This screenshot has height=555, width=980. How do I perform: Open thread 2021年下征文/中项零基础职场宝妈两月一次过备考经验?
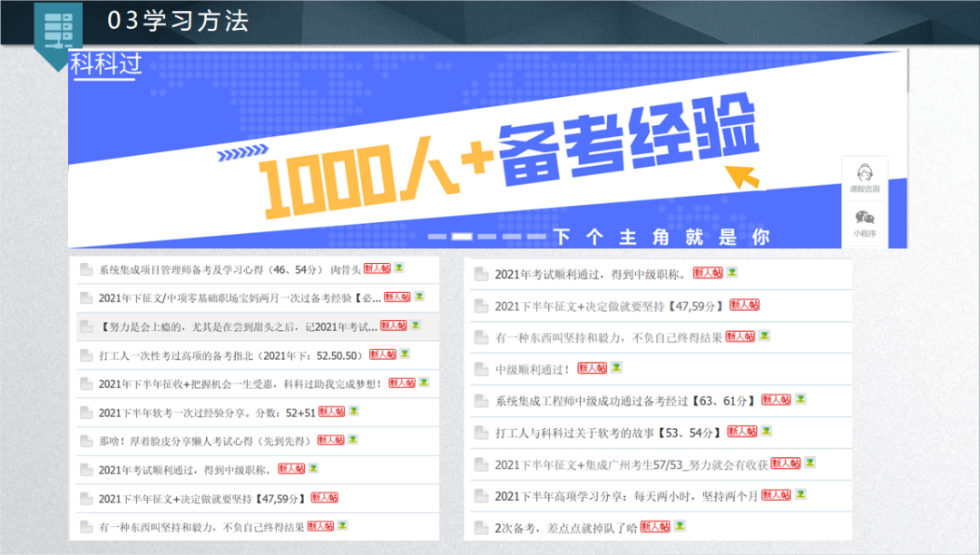point(240,297)
